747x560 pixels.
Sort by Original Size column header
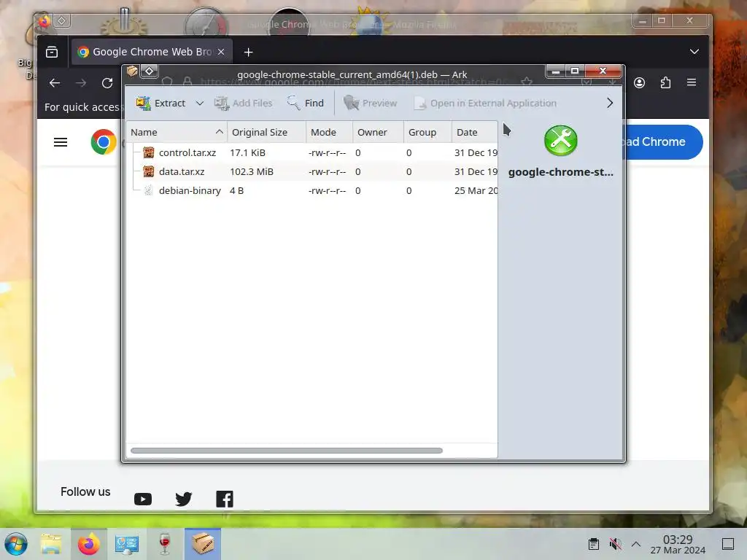(266, 133)
